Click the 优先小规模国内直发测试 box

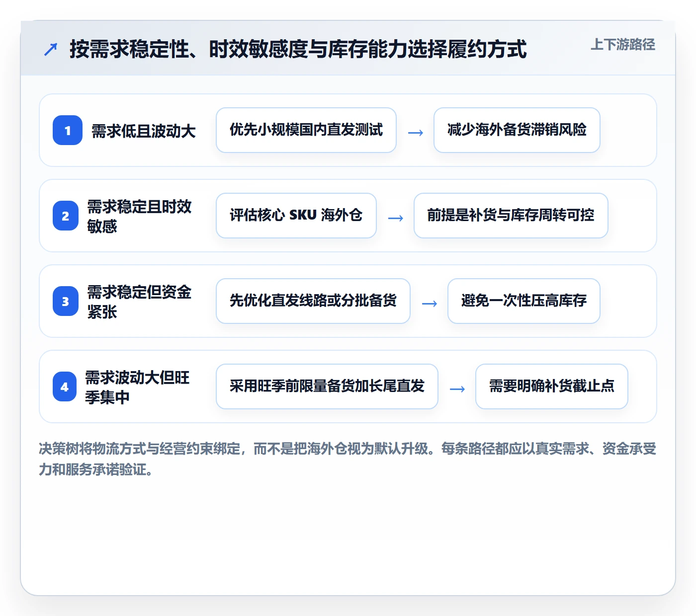click(306, 130)
